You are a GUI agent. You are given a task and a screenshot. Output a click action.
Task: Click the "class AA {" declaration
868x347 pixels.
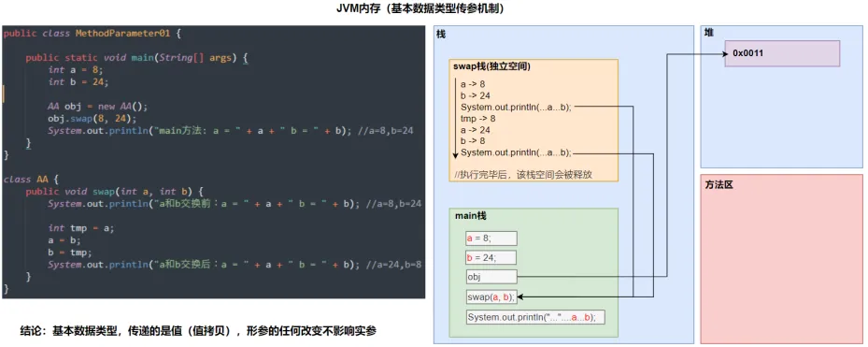(x=31, y=180)
